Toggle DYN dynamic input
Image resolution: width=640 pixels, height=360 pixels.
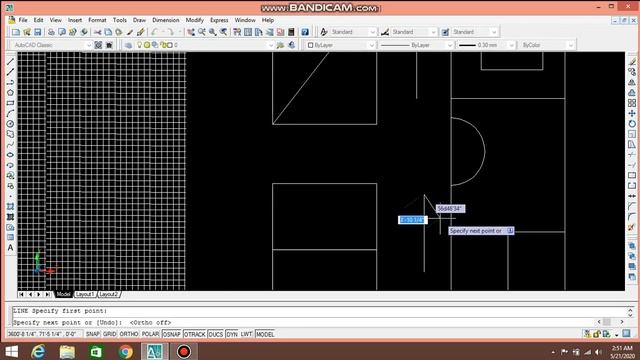[232, 334]
